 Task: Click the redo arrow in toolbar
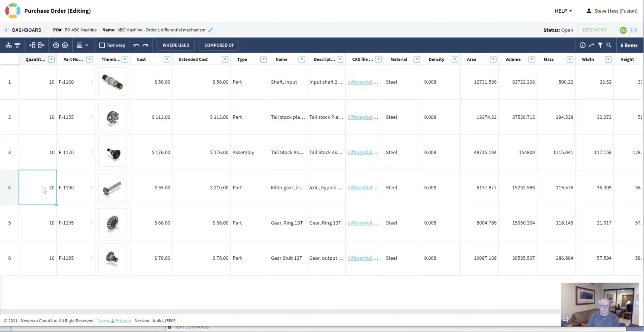(x=145, y=45)
